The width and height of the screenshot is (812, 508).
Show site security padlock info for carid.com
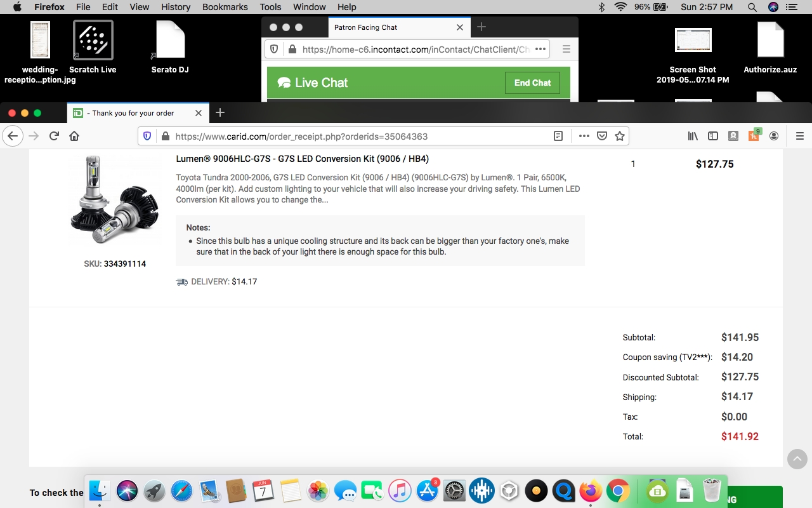165,136
